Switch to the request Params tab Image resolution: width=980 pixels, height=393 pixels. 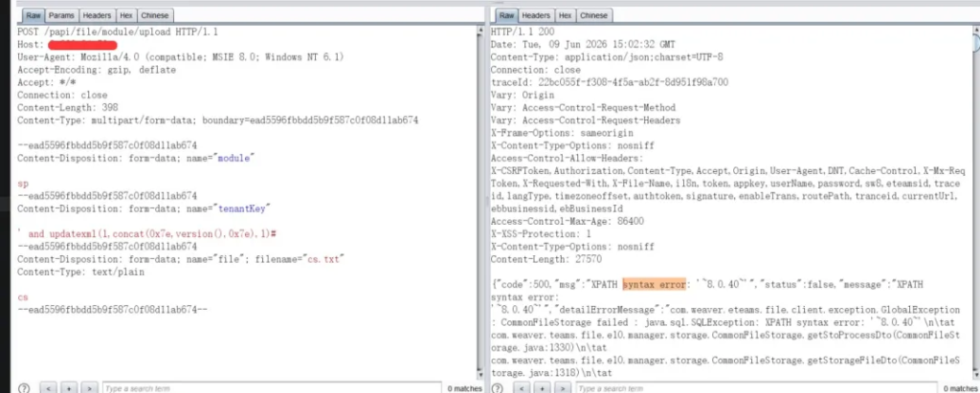pyautogui.click(x=61, y=15)
